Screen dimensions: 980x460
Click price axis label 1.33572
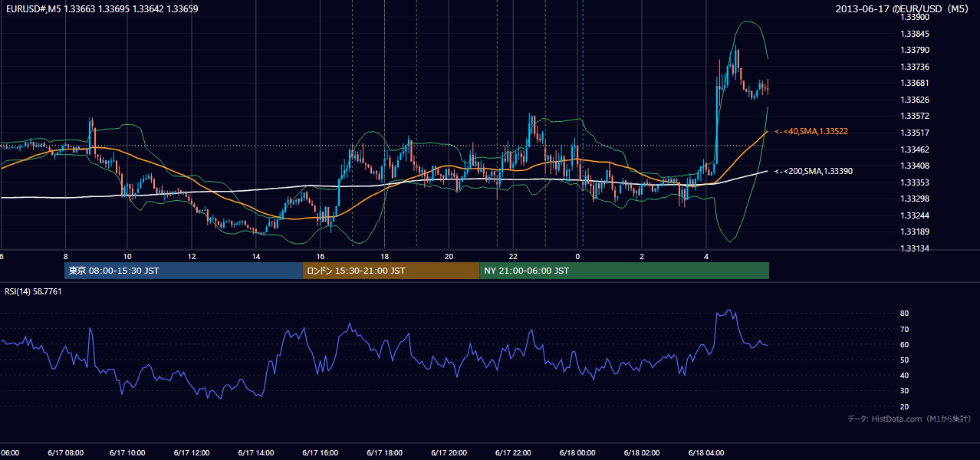(x=913, y=117)
